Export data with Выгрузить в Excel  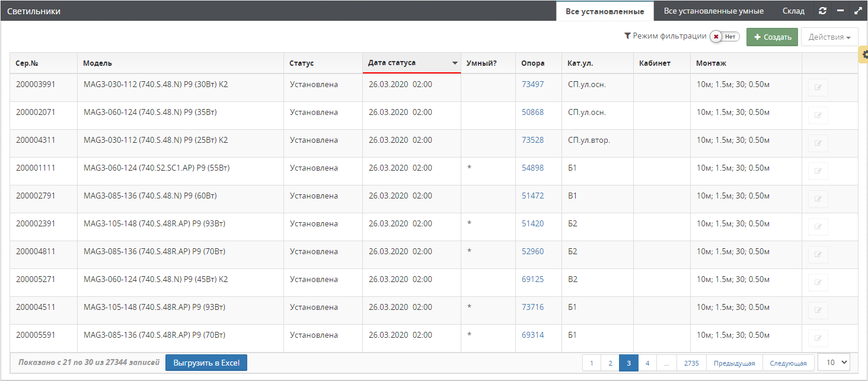tap(206, 363)
